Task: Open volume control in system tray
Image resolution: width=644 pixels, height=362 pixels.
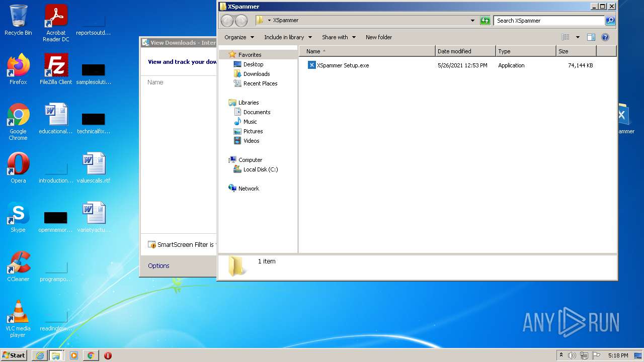Action: tap(572, 355)
